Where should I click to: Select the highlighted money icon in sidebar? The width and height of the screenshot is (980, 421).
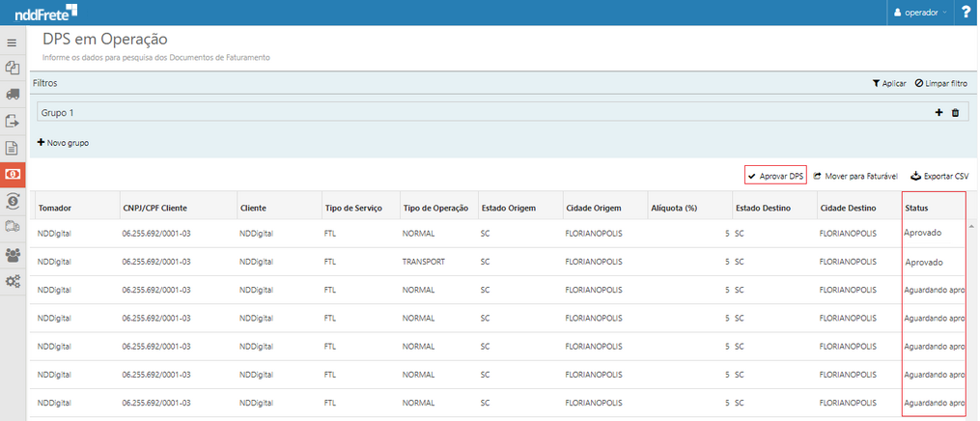coord(13,175)
